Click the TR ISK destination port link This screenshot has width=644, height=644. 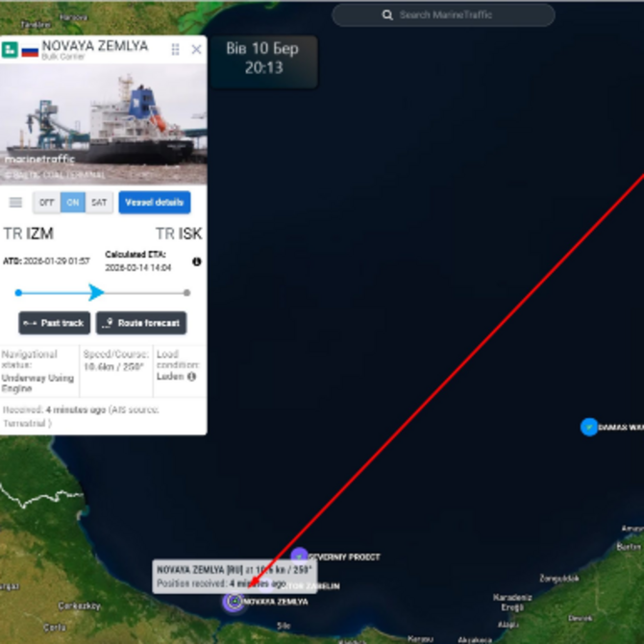pyautogui.click(x=179, y=234)
